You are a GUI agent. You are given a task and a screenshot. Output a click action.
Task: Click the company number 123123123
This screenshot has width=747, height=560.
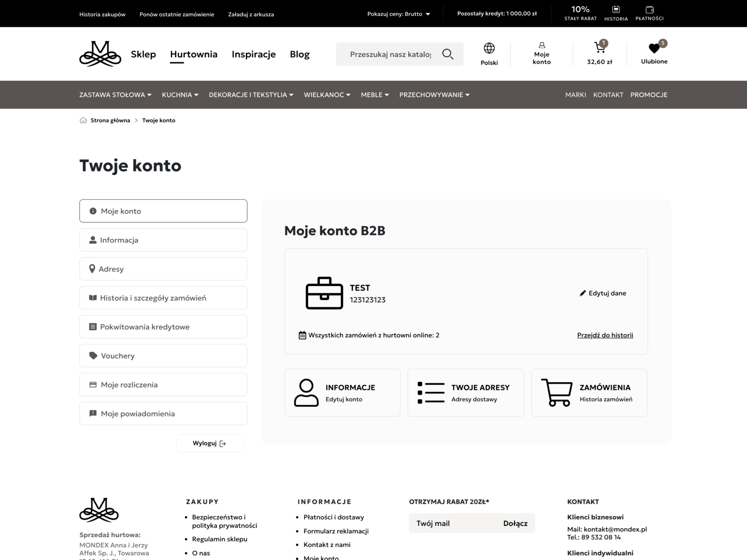[x=368, y=300]
